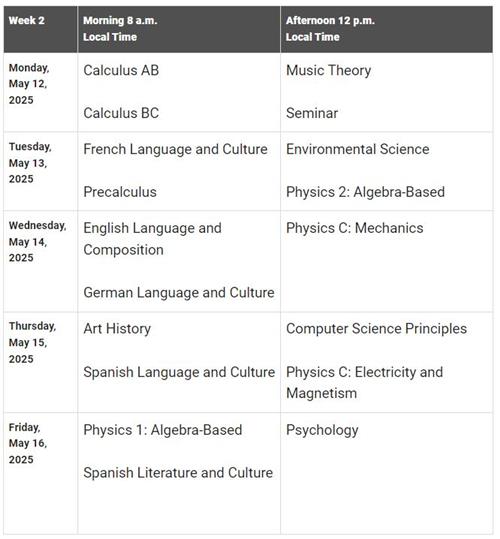The image size is (500, 539).
Task: Open German Language and Culture
Action: [x=179, y=293]
